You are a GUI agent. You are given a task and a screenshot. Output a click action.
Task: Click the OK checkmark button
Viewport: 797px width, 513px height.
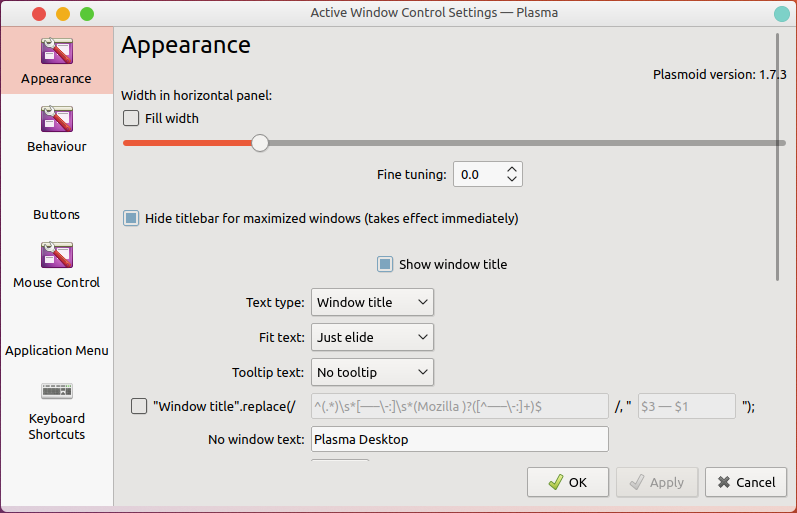[x=568, y=482]
